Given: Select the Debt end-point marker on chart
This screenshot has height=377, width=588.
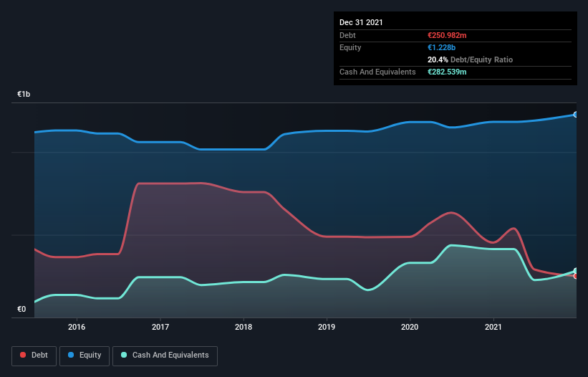Looking at the screenshot, I should click(x=576, y=276).
